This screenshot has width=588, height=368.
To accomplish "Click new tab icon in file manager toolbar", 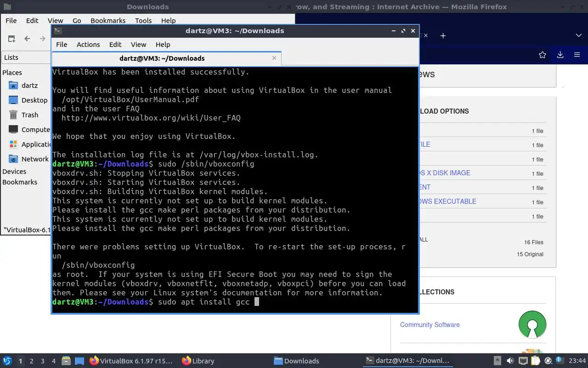I will tap(11, 39).
